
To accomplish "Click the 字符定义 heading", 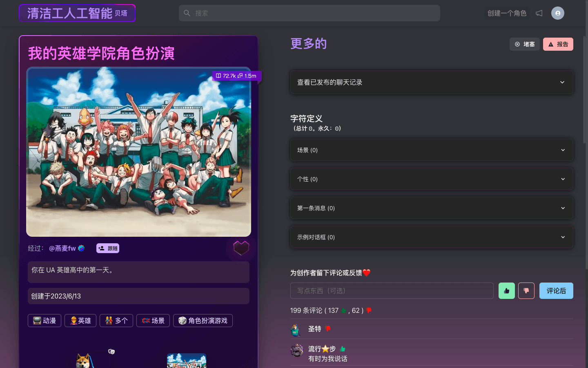I will pos(306,119).
